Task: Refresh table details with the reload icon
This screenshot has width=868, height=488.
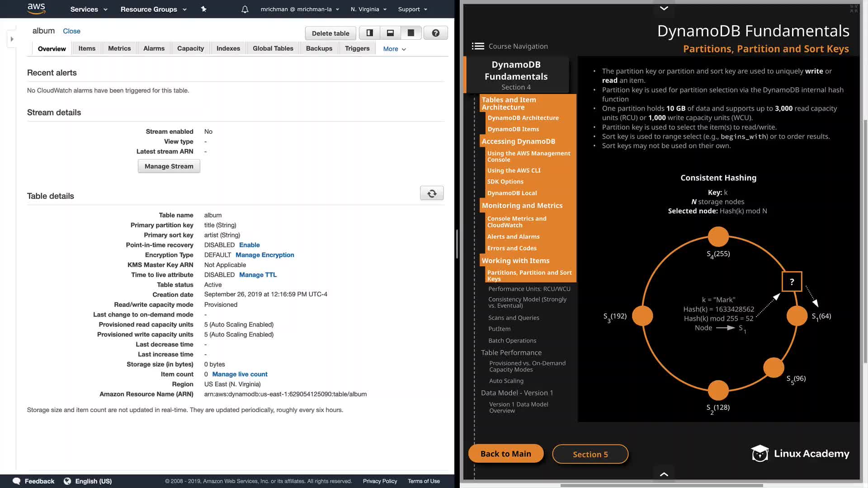Action: pyautogui.click(x=432, y=193)
